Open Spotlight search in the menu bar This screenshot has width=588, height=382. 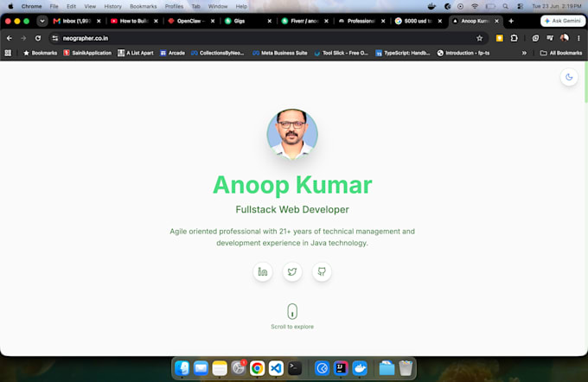pyautogui.click(x=506, y=6)
